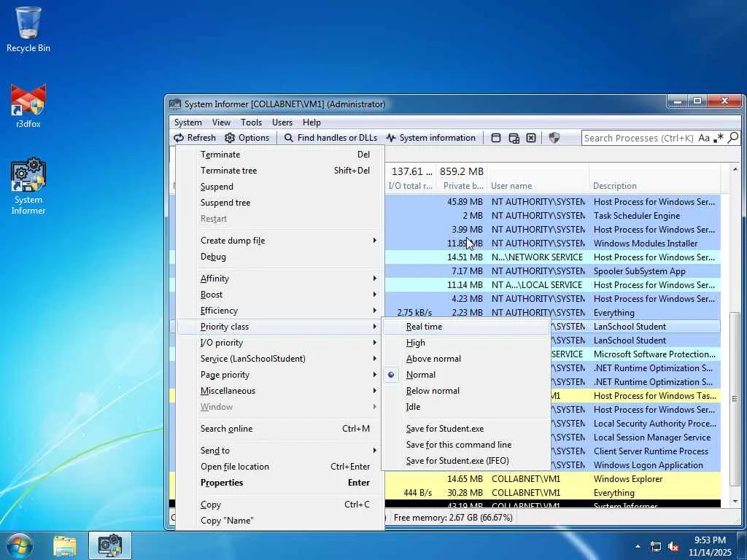Choose Save for this command line

(466, 445)
